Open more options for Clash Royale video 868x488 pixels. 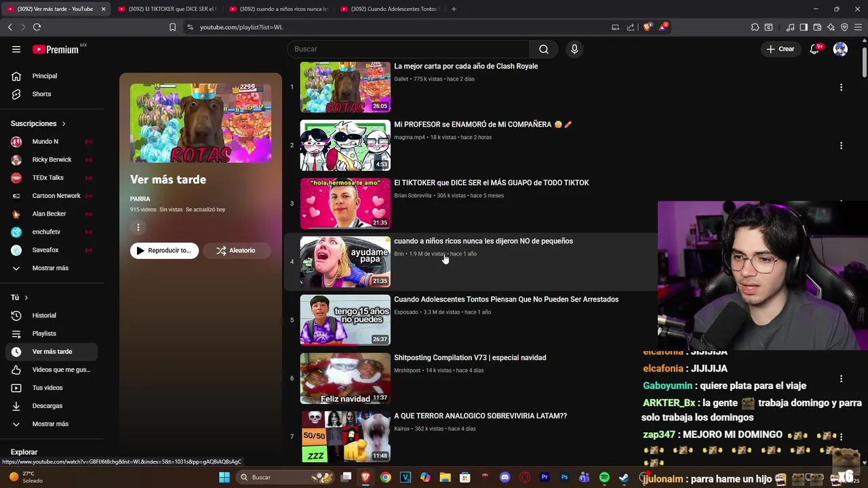coord(841,87)
